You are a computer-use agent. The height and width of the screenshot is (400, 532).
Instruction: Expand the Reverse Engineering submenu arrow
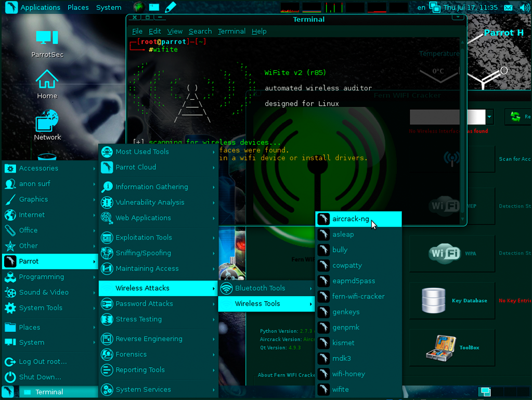[213, 339]
